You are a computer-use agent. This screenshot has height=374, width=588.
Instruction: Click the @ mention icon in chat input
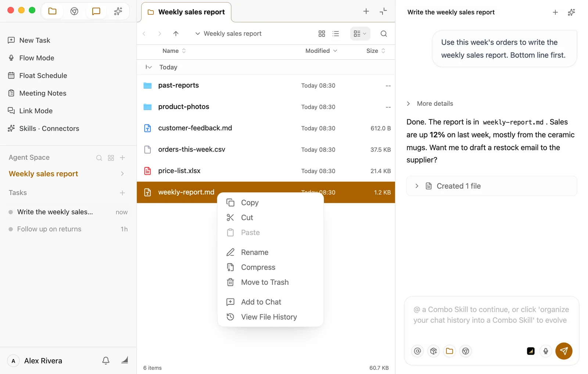click(x=417, y=351)
